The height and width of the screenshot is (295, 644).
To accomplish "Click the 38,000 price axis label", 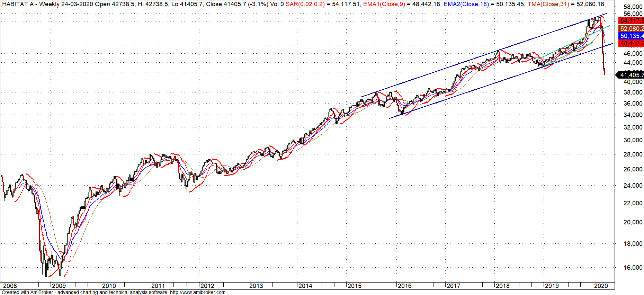I will pos(633,92).
